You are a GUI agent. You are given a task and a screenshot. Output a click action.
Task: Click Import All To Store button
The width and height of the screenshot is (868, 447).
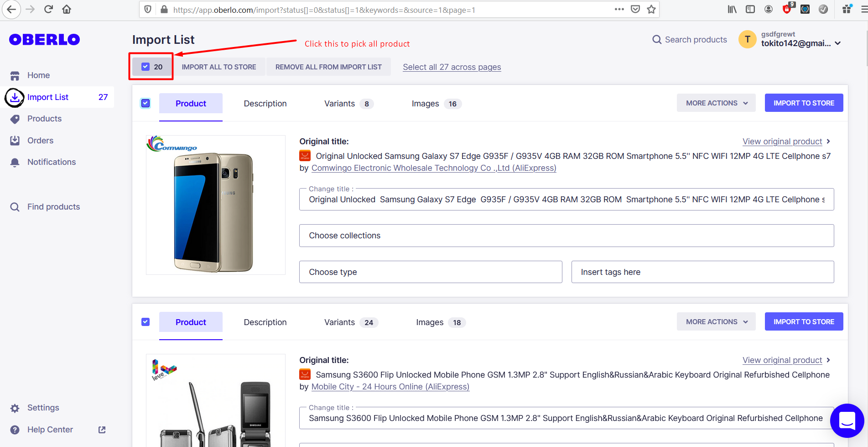219,67
